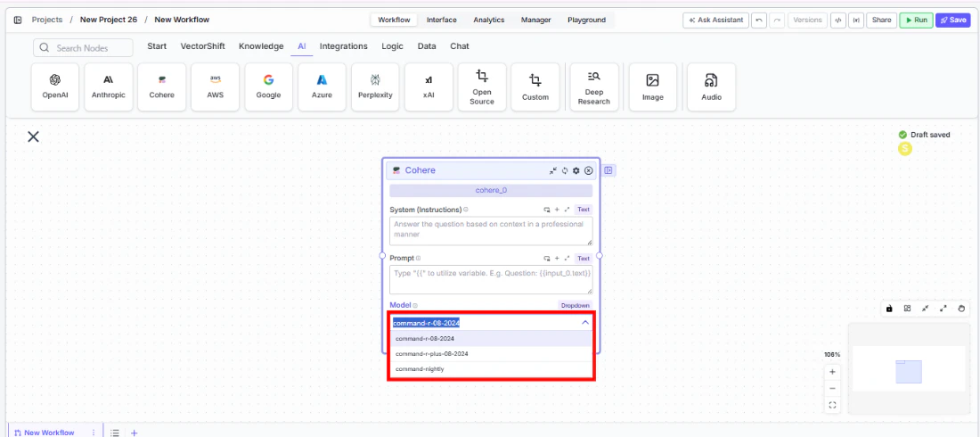
Task: Choose the command-nightly model
Action: [491, 369]
